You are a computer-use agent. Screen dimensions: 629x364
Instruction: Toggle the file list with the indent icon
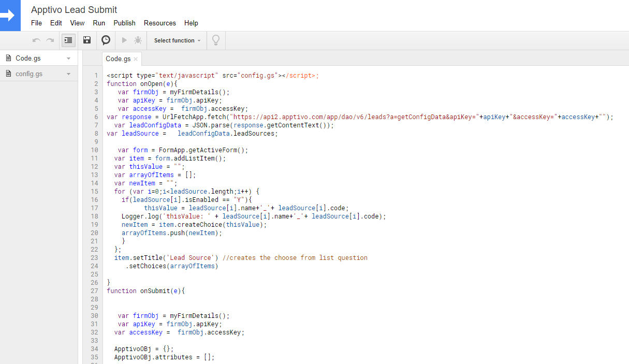coord(68,40)
